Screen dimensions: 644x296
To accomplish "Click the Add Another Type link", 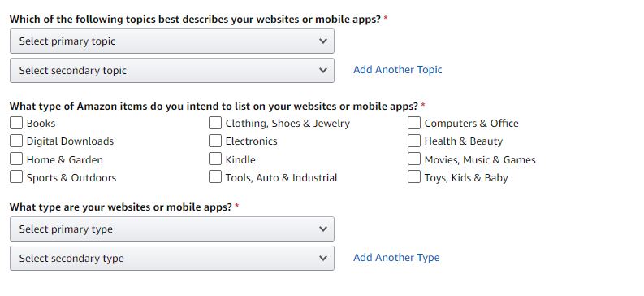I will 396,258.
